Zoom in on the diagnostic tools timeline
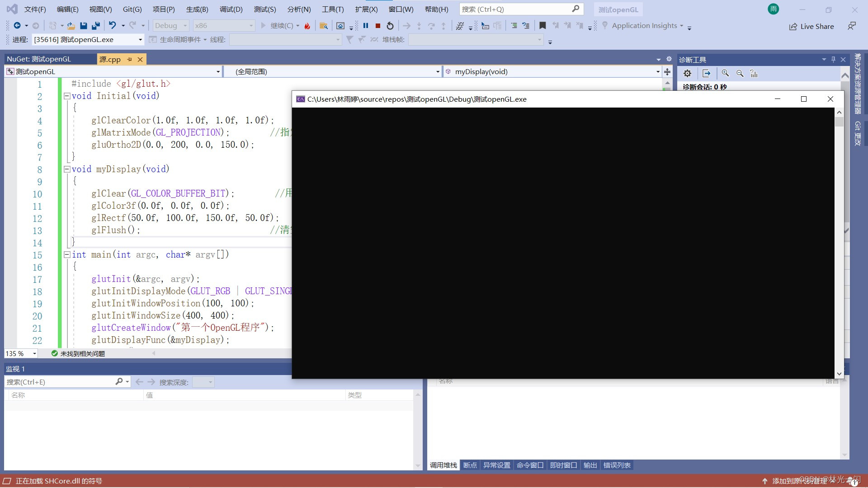This screenshot has height=488, width=868. tap(725, 73)
